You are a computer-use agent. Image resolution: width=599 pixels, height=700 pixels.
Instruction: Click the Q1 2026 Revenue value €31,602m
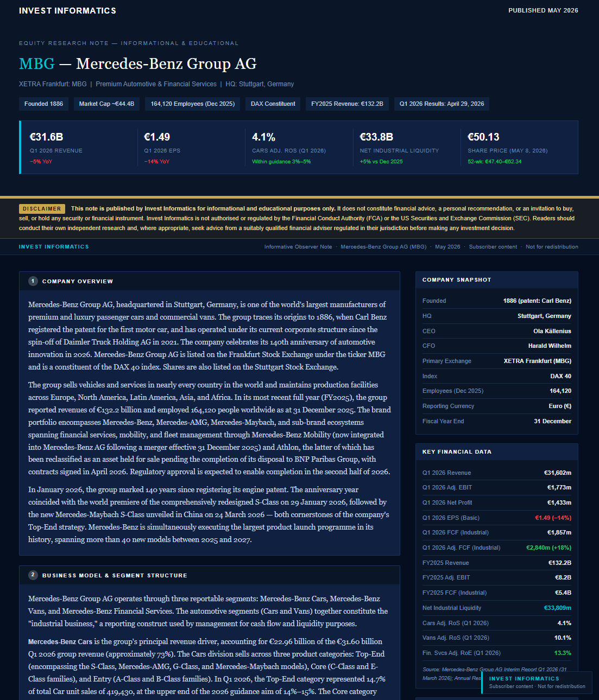(557, 473)
